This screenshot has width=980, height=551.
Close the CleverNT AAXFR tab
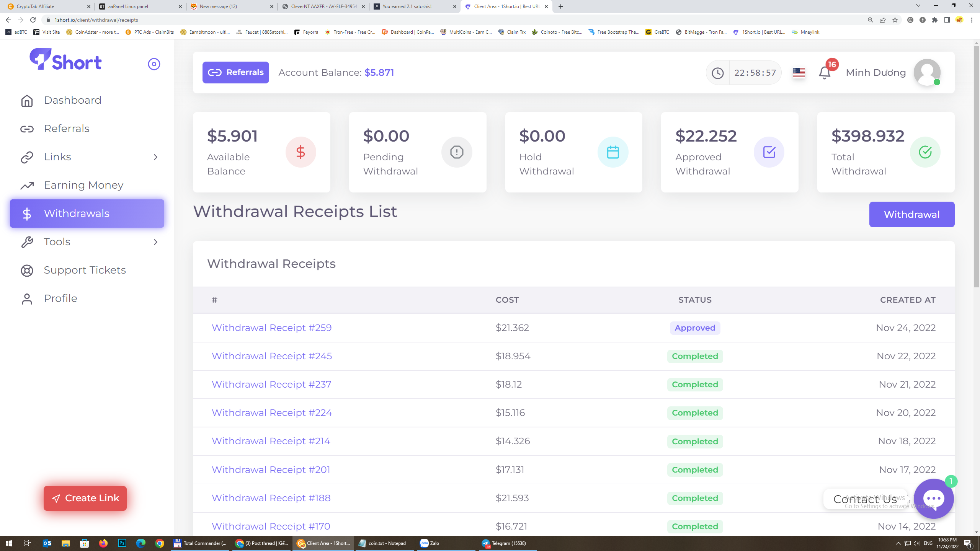coord(363,7)
